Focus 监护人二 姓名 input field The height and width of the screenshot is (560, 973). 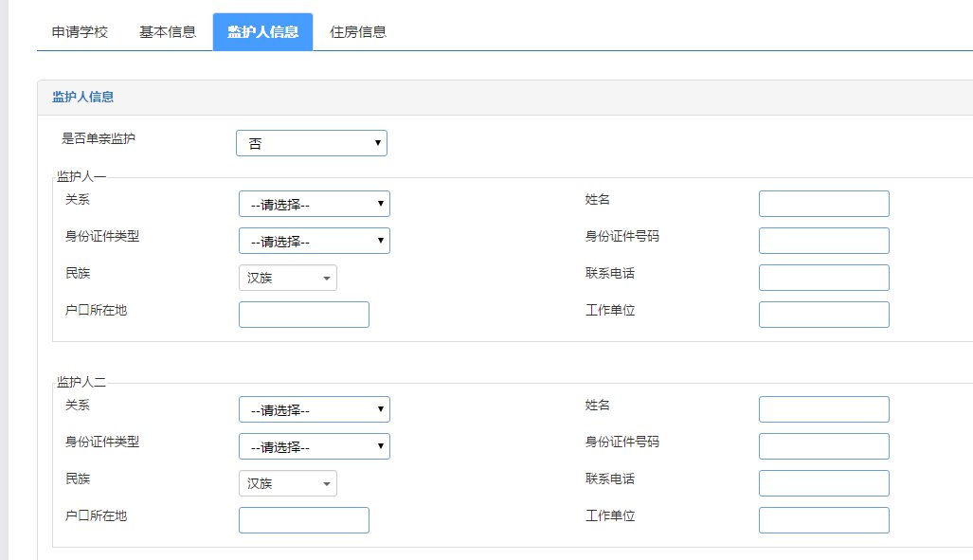point(823,409)
